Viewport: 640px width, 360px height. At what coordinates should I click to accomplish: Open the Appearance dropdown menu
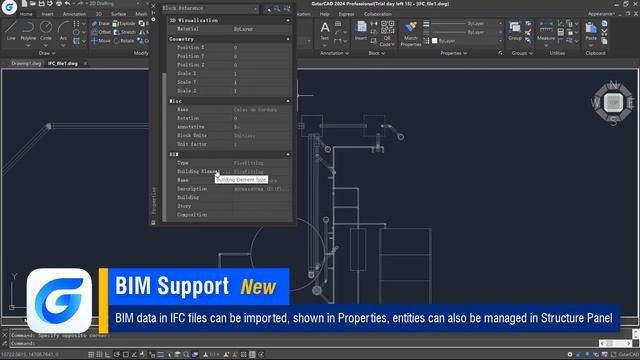coord(601,14)
